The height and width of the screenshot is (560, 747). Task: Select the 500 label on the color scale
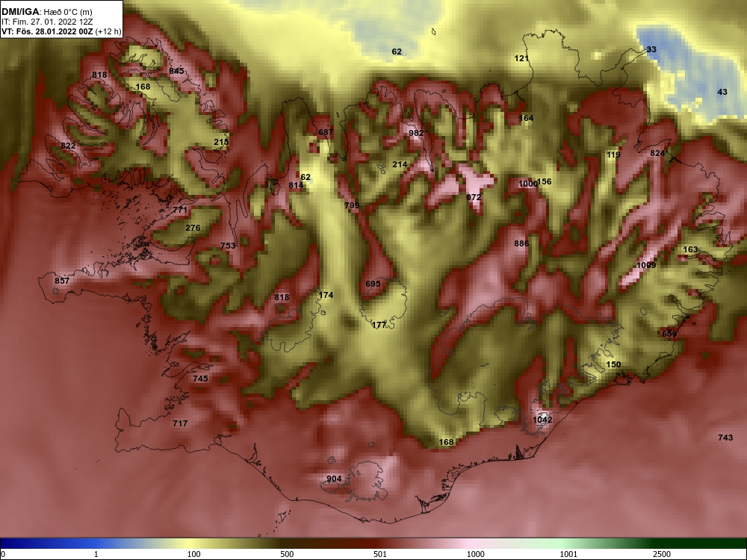point(288,554)
